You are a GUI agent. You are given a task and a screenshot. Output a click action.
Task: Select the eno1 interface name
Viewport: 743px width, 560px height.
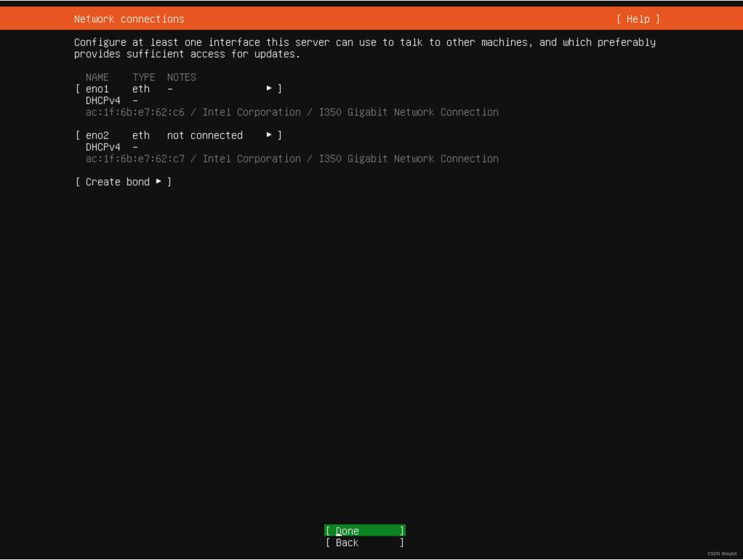click(x=97, y=89)
